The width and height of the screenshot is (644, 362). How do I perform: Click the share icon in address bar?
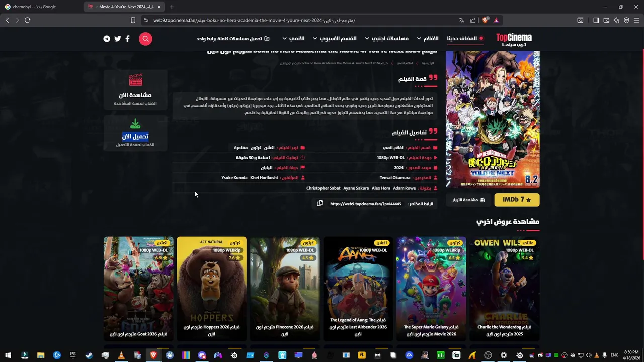click(x=473, y=20)
